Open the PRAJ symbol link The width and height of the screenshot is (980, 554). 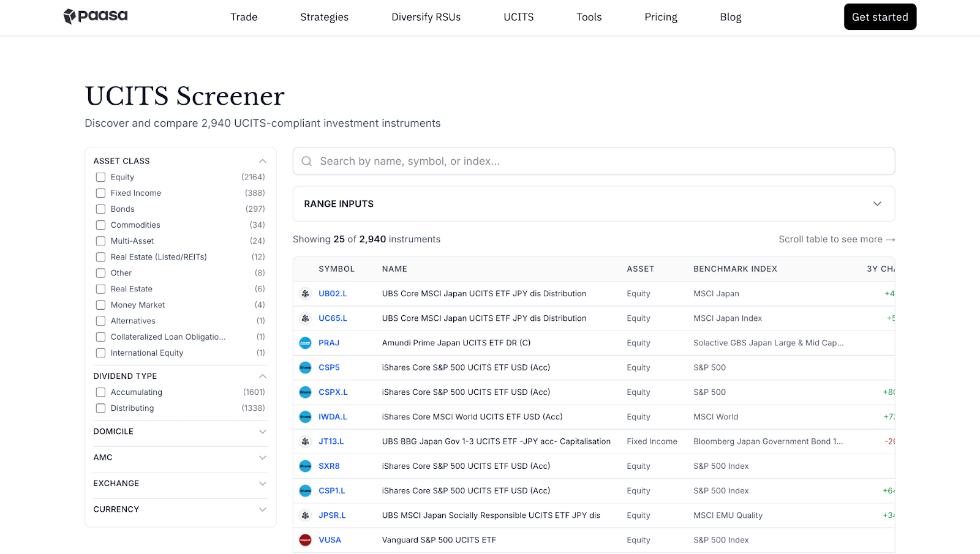point(329,343)
